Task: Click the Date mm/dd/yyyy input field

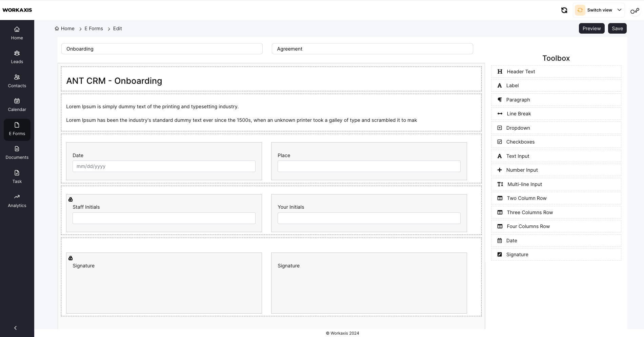Action: click(x=164, y=166)
